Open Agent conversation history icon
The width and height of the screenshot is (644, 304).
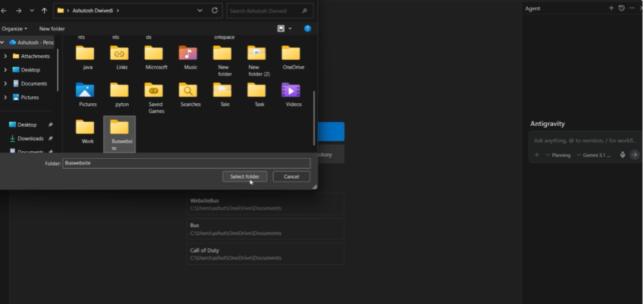[622, 8]
